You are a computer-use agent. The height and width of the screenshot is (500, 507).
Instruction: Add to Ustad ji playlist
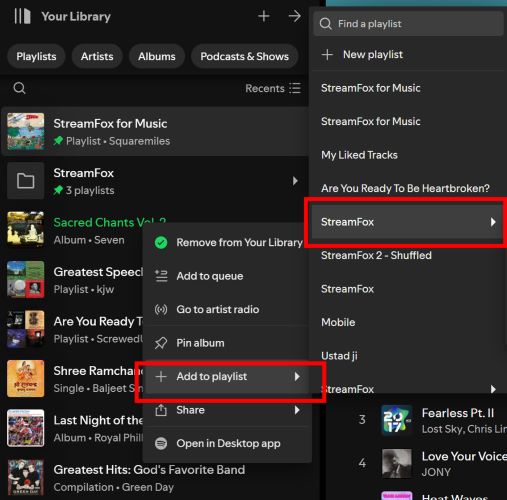coord(408,356)
